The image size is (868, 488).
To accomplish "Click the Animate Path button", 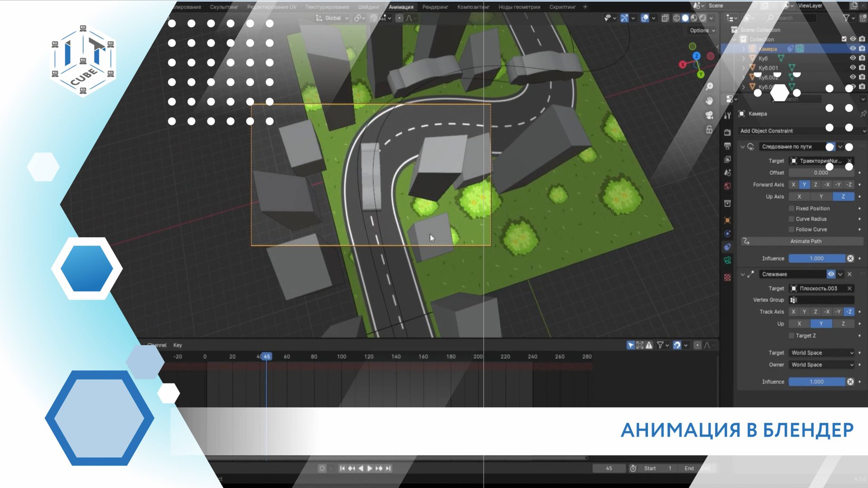I will click(806, 242).
